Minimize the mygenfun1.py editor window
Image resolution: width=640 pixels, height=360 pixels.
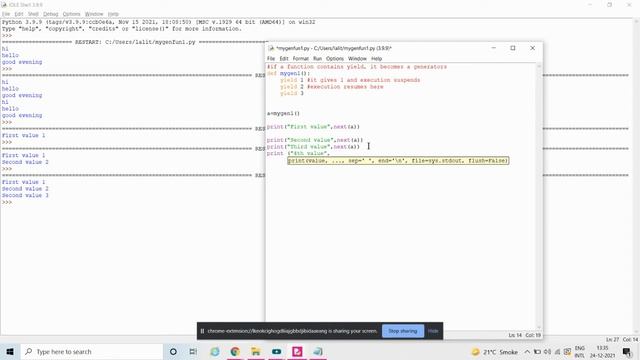pos(493,48)
